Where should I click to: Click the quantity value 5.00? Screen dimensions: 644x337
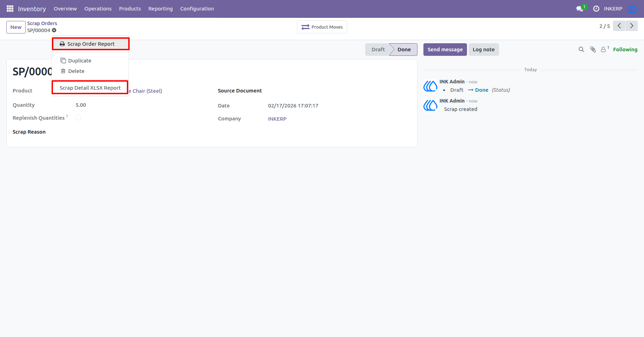click(81, 105)
